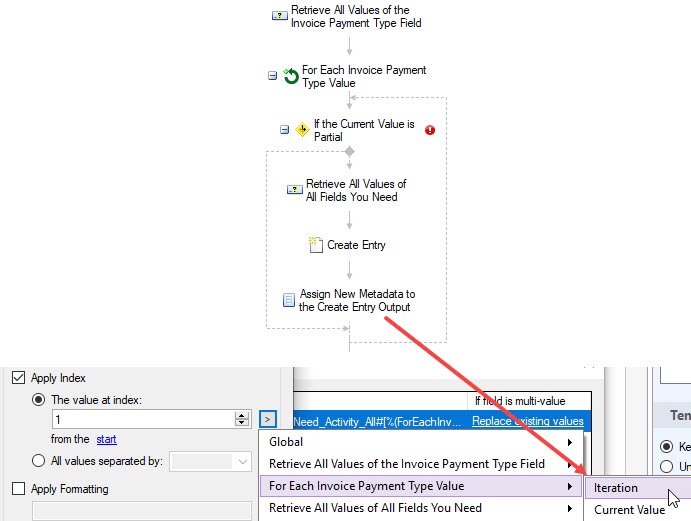Click the Retrieve All Fields You Need icon
This screenshot has height=521, width=691.
[294, 190]
